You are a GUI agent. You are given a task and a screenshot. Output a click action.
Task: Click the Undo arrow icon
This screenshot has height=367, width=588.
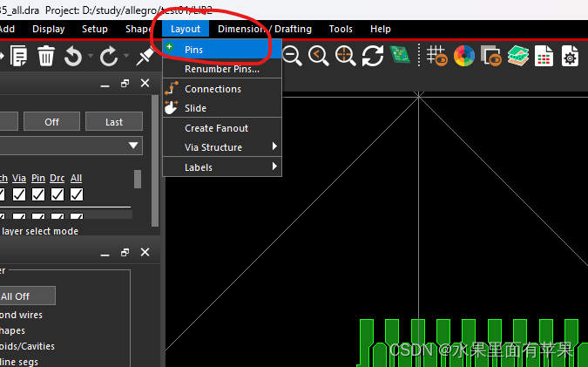click(x=73, y=57)
